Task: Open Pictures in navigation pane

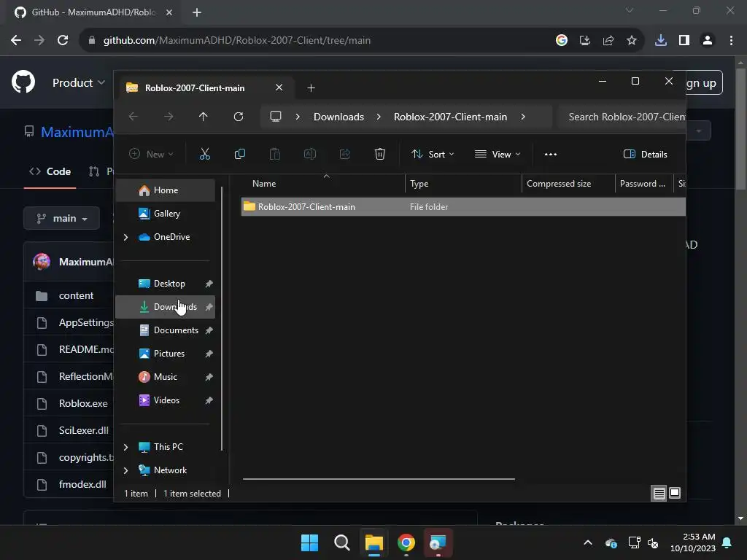Action: pyautogui.click(x=166, y=354)
